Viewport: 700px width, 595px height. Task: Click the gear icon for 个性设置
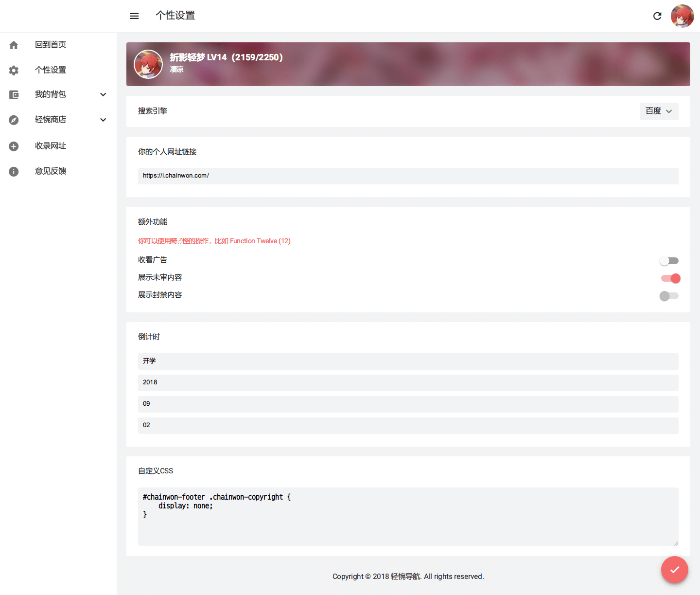point(14,71)
